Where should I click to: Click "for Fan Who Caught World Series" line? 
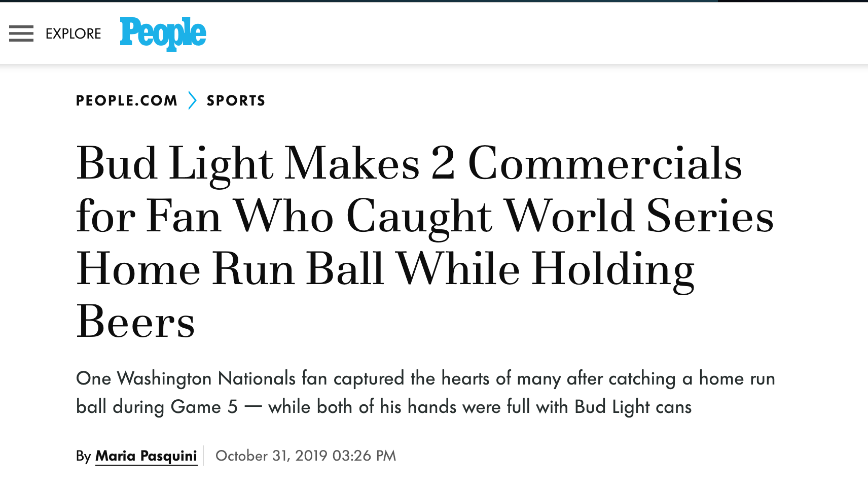coord(425,217)
